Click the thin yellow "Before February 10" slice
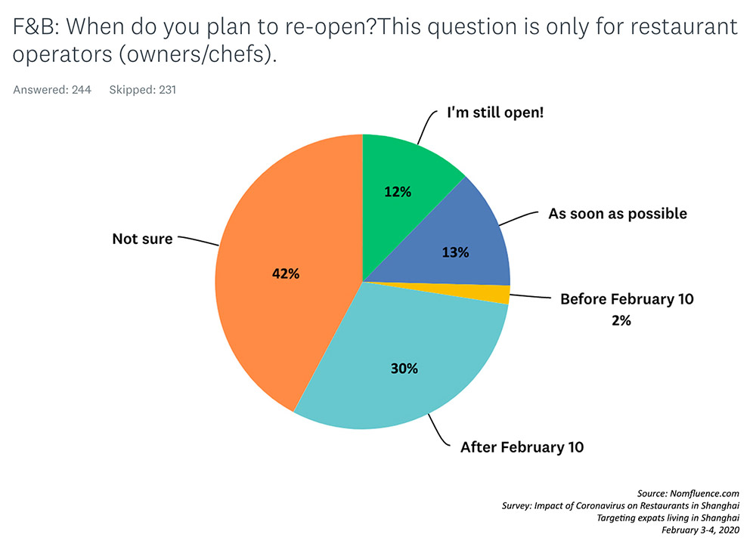756x559 pixels. 499,293
